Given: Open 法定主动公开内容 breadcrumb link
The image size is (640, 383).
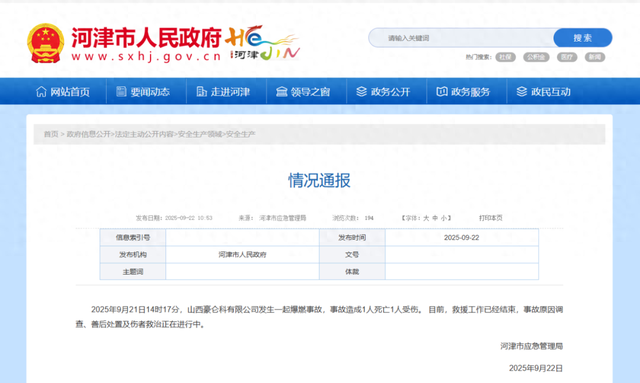Looking at the screenshot, I should click(x=144, y=134).
